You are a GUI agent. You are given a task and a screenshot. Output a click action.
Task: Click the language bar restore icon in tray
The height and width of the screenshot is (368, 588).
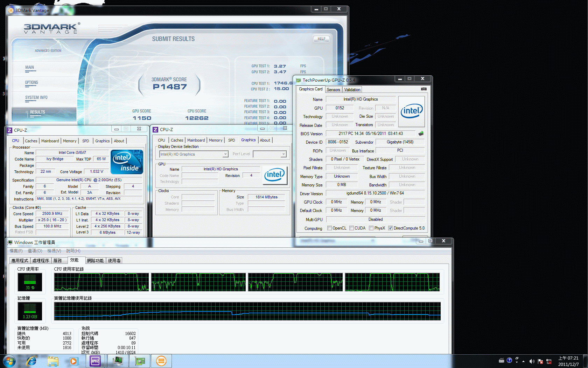coord(517,359)
